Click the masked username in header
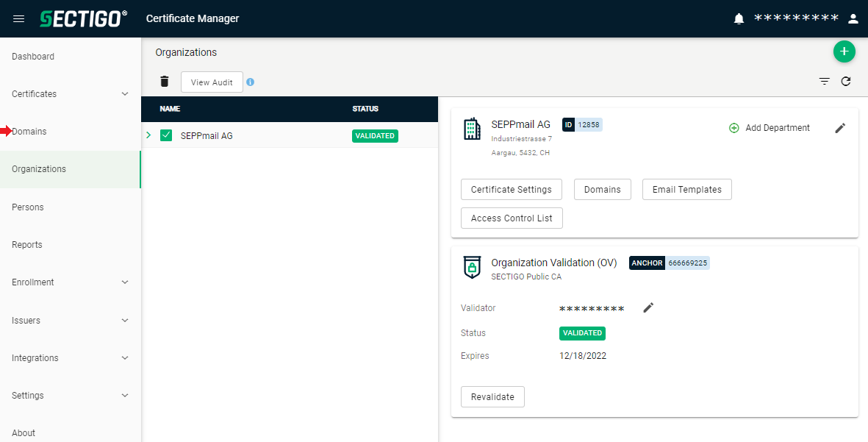This screenshot has height=442, width=868. click(x=797, y=19)
